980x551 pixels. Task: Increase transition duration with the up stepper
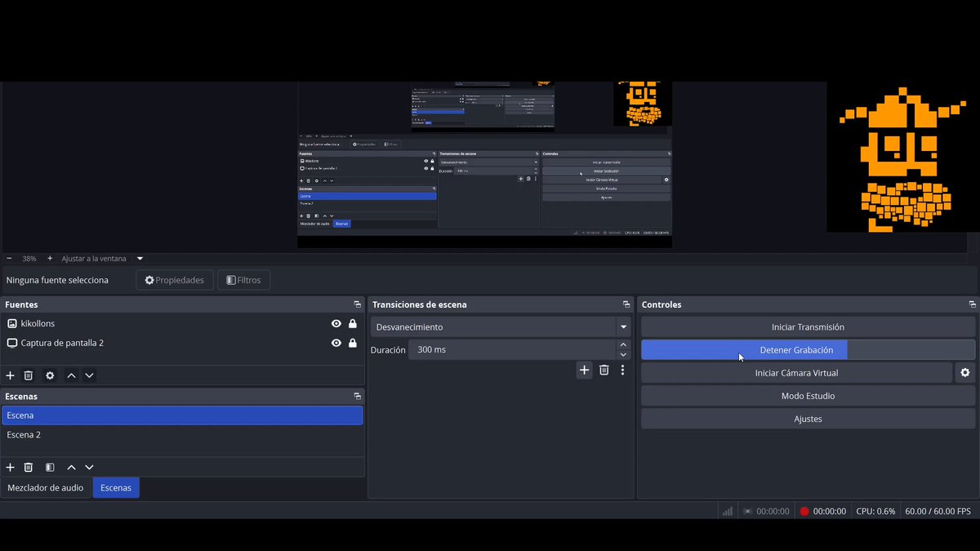coord(624,345)
